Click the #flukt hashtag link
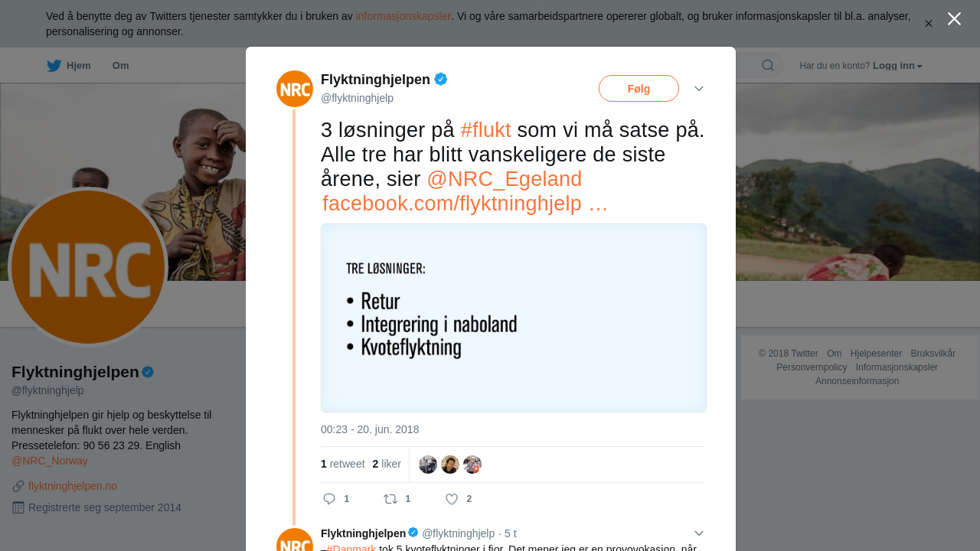The image size is (980, 551). click(x=485, y=130)
